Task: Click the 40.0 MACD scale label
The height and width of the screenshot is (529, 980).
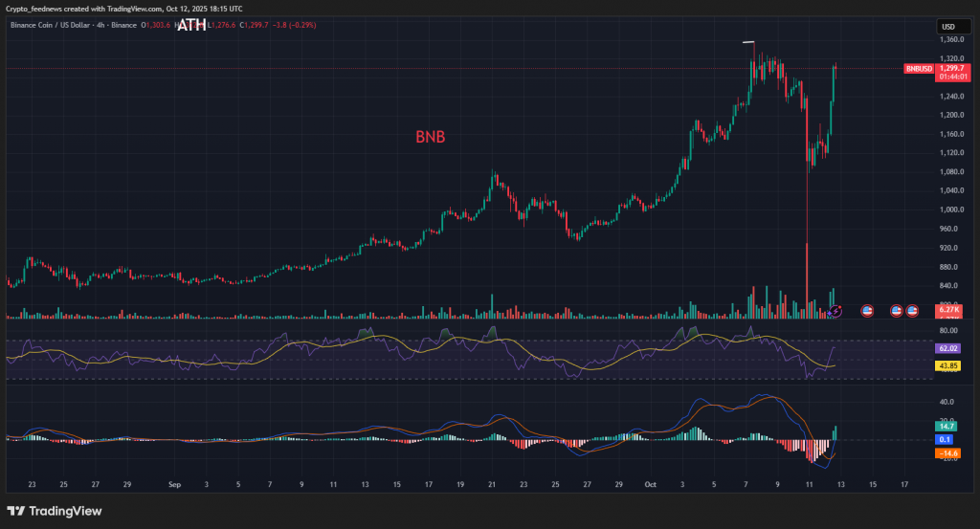Action: [947, 402]
